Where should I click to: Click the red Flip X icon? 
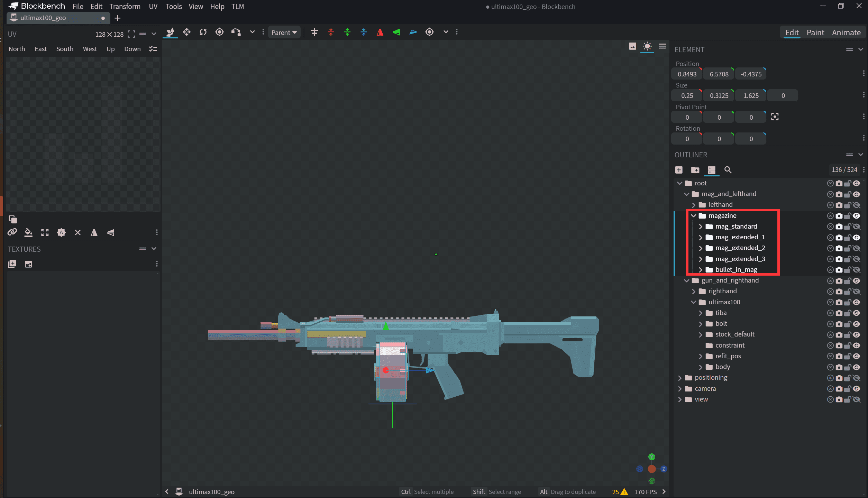click(x=380, y=32)
